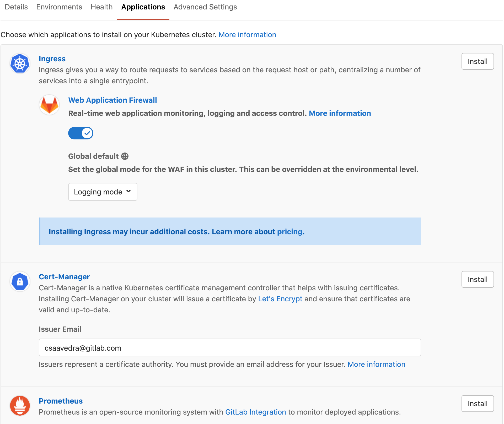Open the Advanced Settings tab
This screenshot has height=424, width=504.
(205, 7)
